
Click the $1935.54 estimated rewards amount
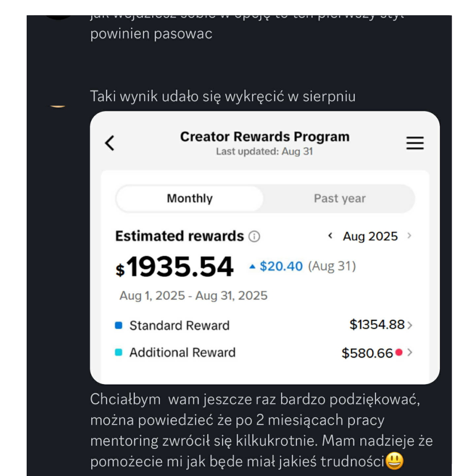(x=175, y=267)
